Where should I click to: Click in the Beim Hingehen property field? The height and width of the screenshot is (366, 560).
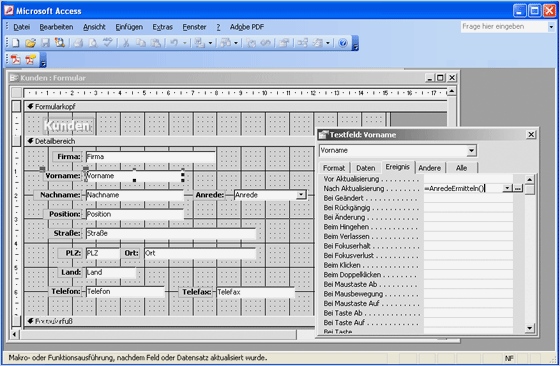(468, 227)
